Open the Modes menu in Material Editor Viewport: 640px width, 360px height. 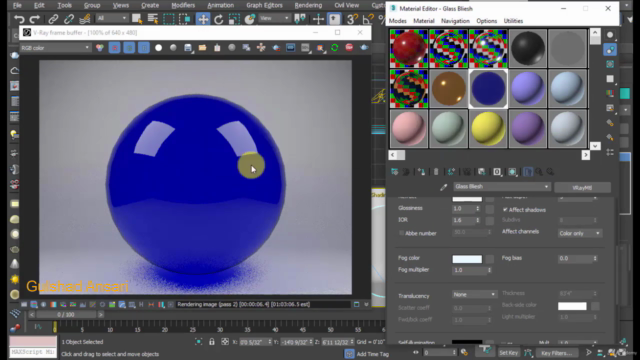coord(398,21)
